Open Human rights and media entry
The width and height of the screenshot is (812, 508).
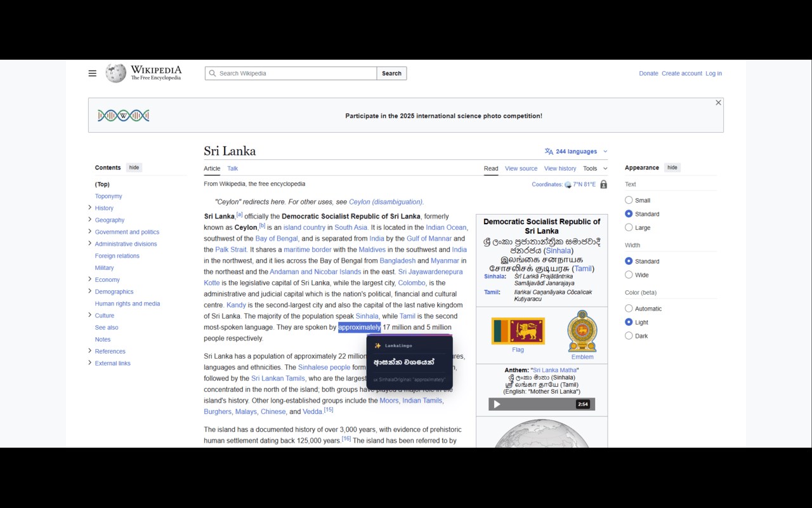tap(128, 304)
